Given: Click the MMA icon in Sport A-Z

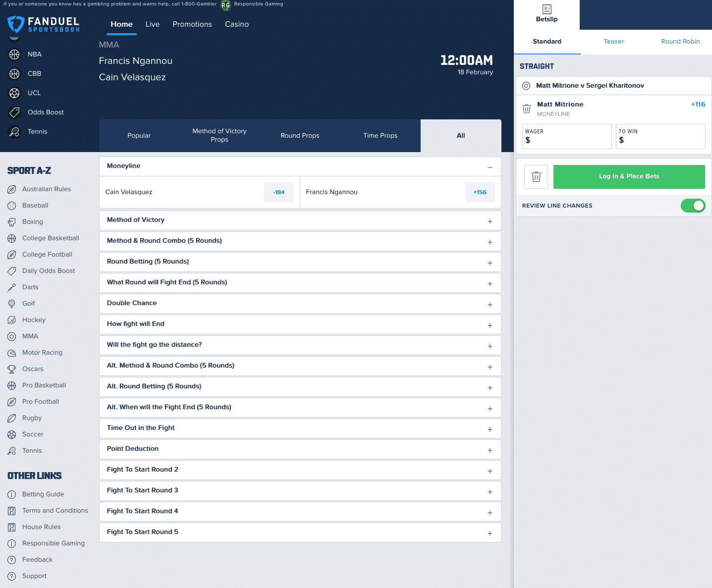Looking at the screenshot, I should pyautogui.click(x=12, y=336).
